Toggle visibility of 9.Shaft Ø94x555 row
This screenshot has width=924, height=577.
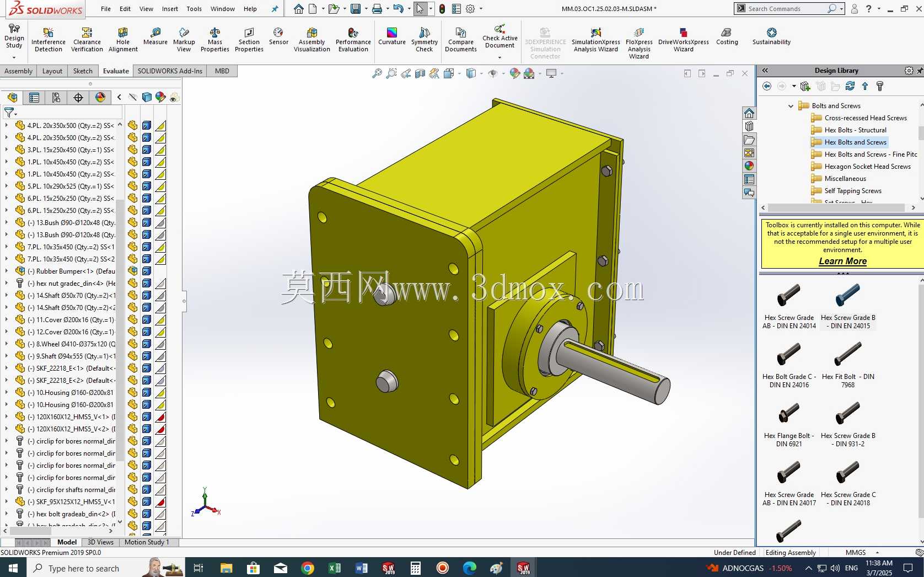(133, 356)
